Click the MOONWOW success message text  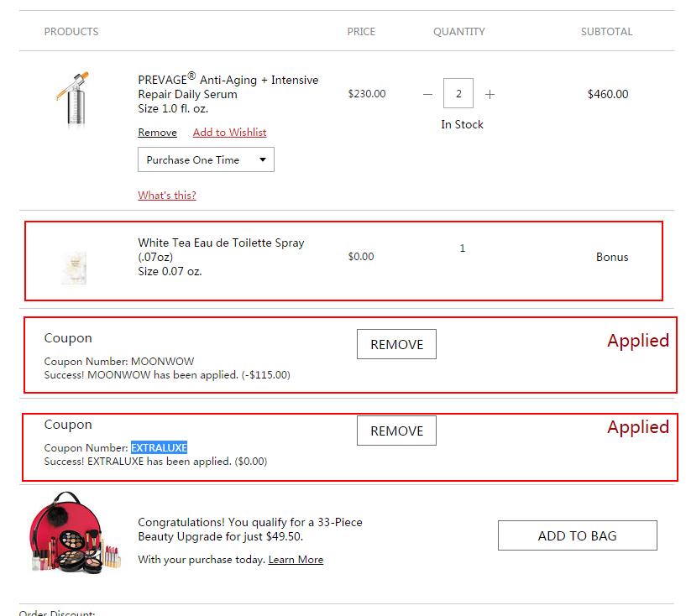tap(167, 374)
